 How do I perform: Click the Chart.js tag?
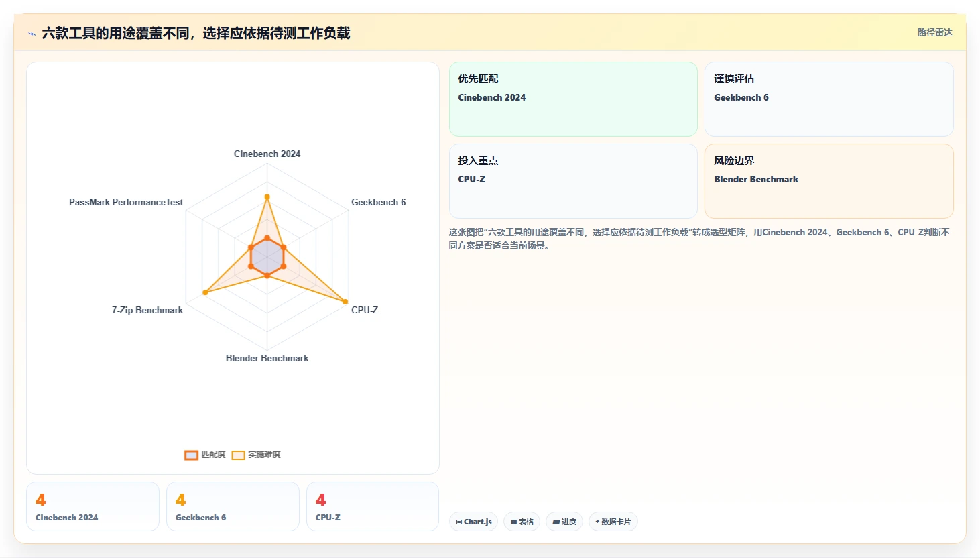point(473,522)
